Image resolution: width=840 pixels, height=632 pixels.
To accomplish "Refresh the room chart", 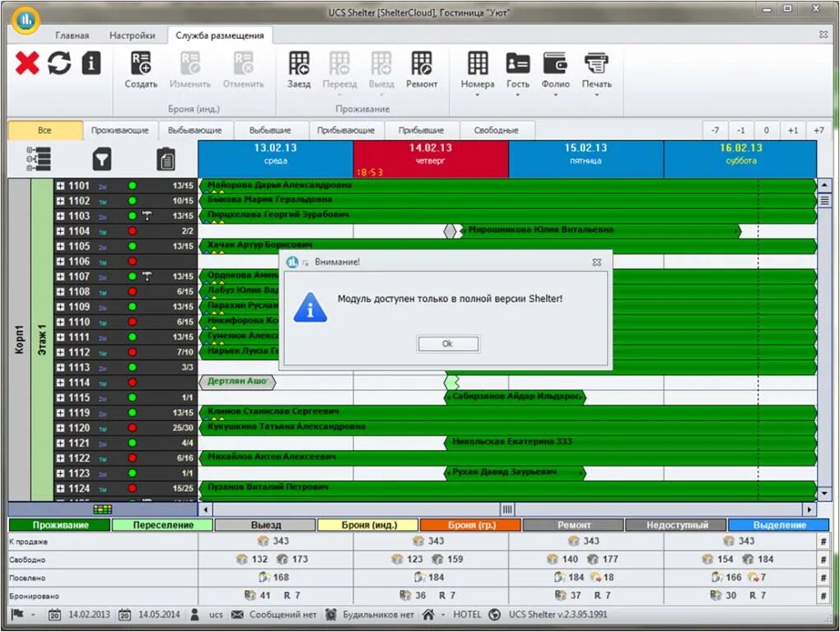I will (59, 63).
